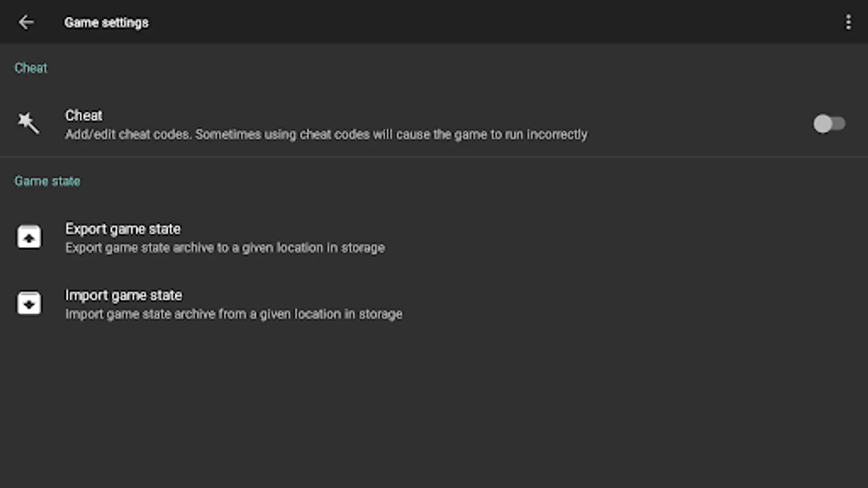Click the round knob of the Cheat switch

[x=822, y=124]
